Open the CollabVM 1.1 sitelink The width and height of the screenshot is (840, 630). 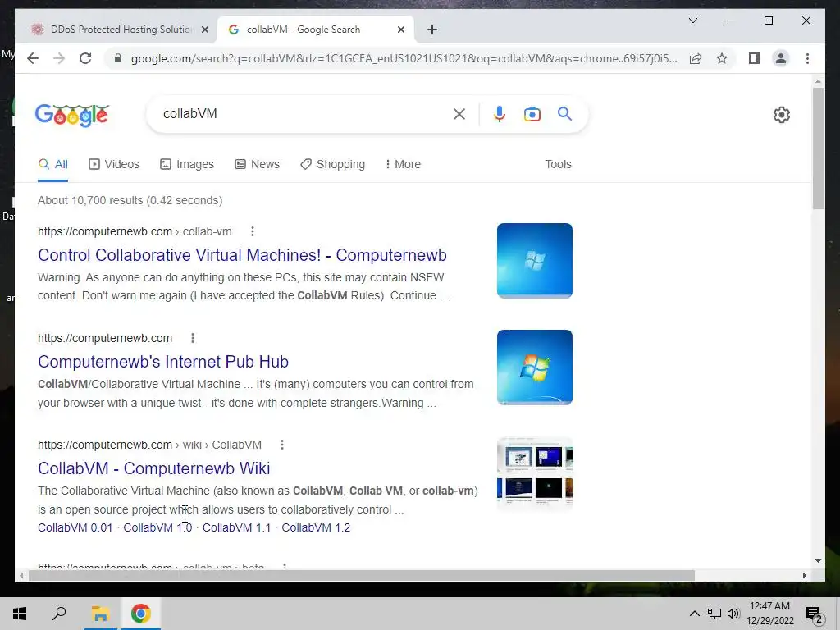pyautogui.click(x=237, y=527)
